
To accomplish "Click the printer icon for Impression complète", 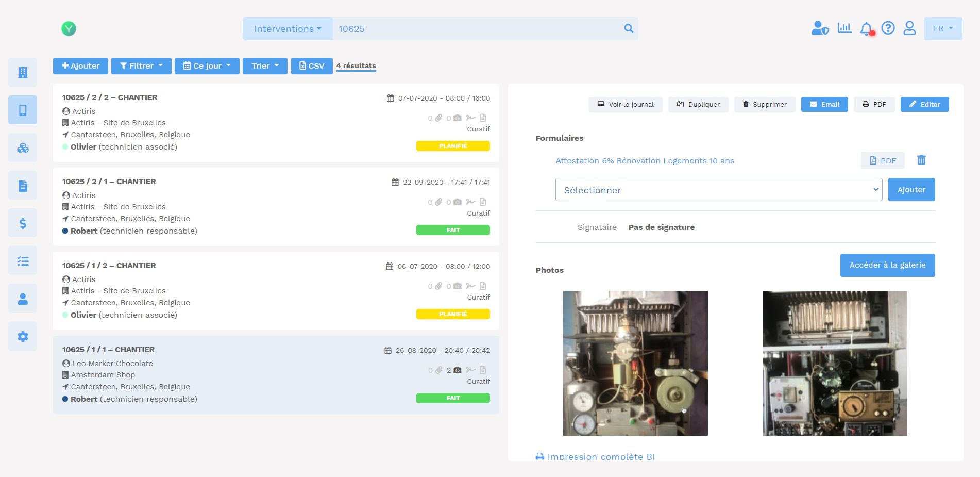I will [540, 456].
